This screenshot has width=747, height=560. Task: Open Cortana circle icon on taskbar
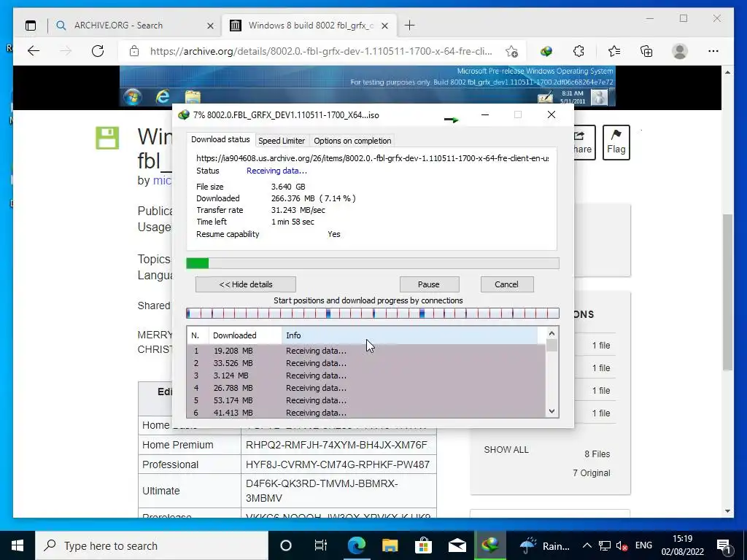286,545
